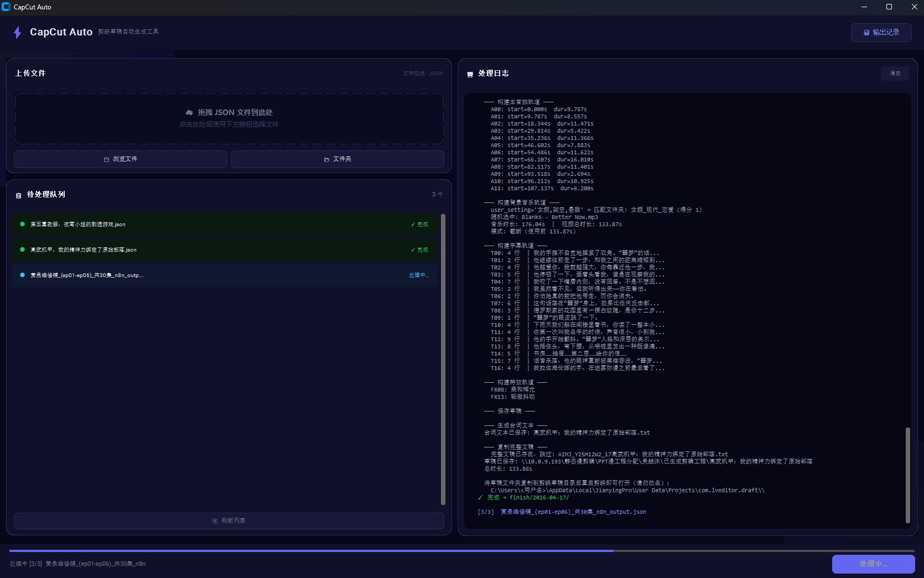
Task: Click green log line 完成 → finish/2026-04-17/
Action: (523, 498)
